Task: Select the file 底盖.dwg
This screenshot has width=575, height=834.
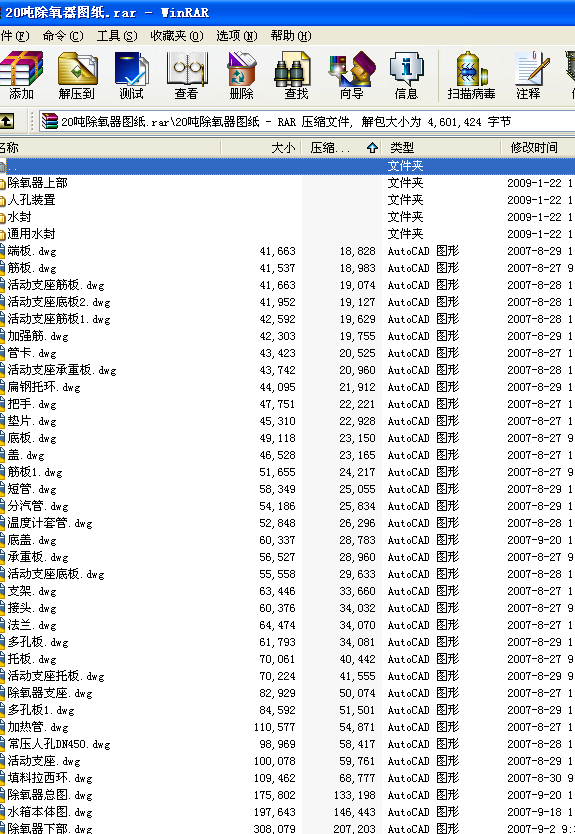Action: [x=32, y=540]
